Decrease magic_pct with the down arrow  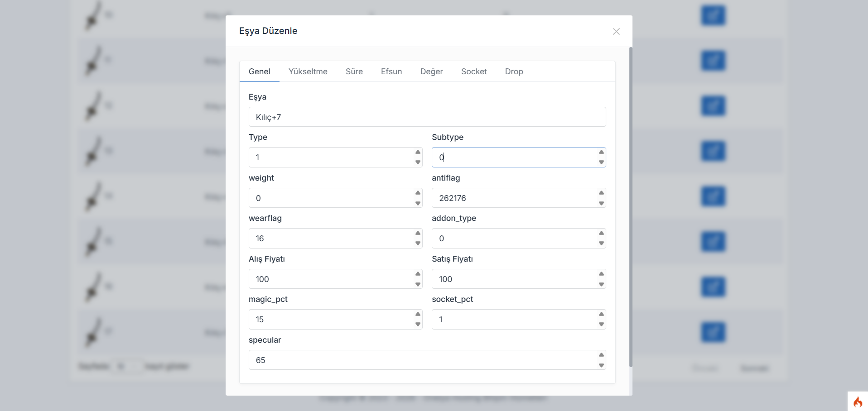coord(418,325)
